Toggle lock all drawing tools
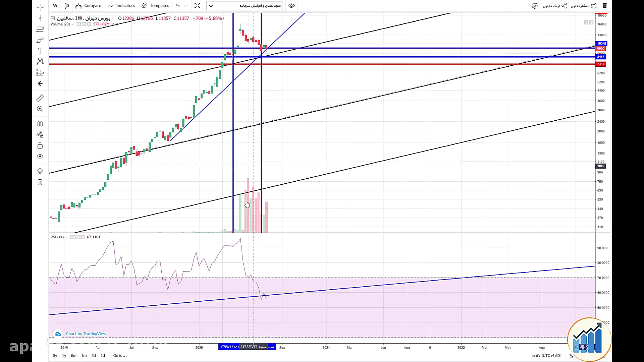 point(40,145)
